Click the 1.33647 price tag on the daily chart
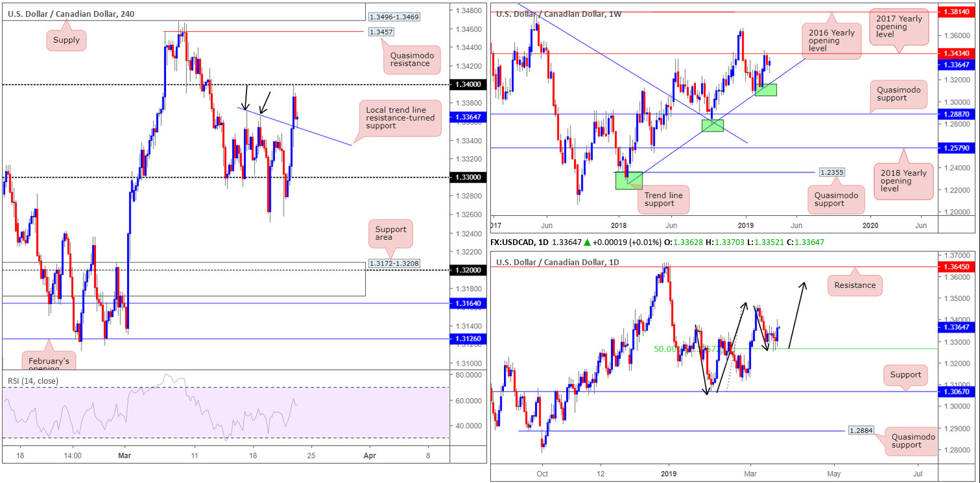 pyautogui.click(x=956, y=327)
